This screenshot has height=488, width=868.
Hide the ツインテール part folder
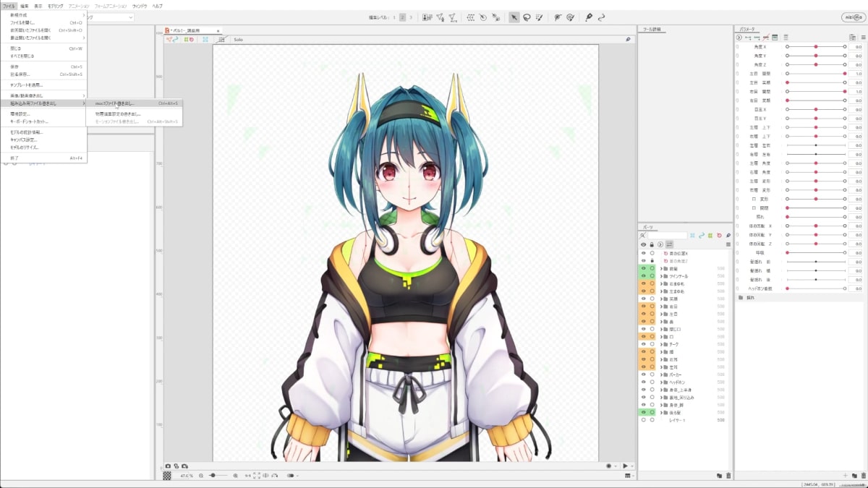tap(643, 276)
